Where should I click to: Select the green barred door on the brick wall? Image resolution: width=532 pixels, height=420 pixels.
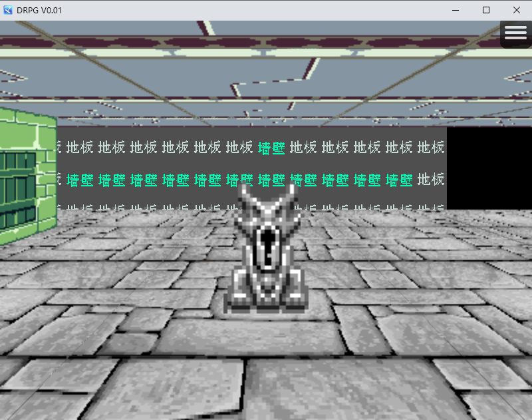click(x=18, y=190)
